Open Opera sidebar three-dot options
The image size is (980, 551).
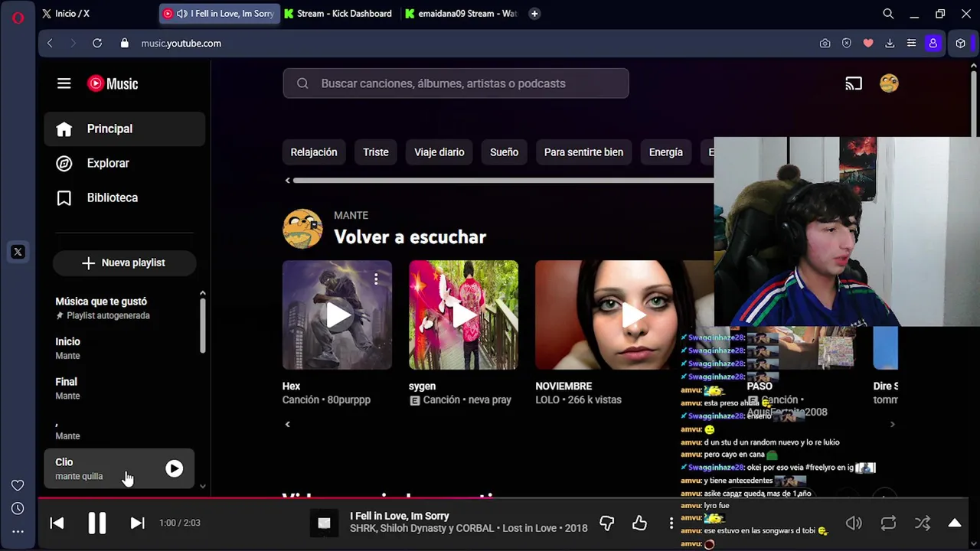[x=18, y=531]
